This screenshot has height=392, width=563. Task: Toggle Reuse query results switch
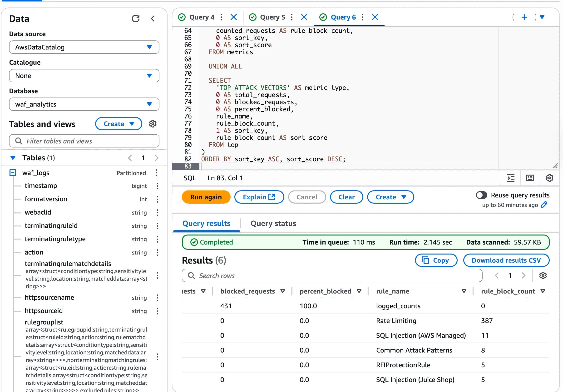click(x=481, y=195)
